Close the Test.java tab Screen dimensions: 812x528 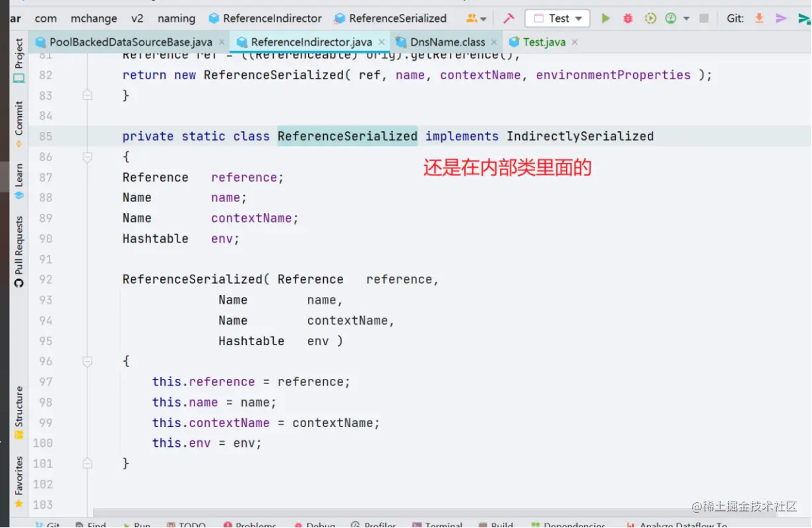click(575, 42)
